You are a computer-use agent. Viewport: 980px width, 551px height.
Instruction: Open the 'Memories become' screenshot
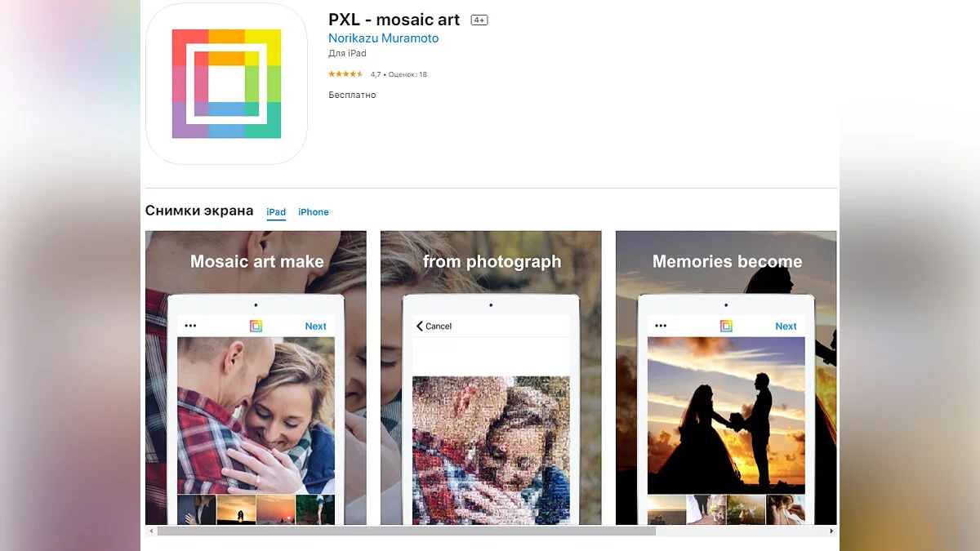[x=726, y=378]
